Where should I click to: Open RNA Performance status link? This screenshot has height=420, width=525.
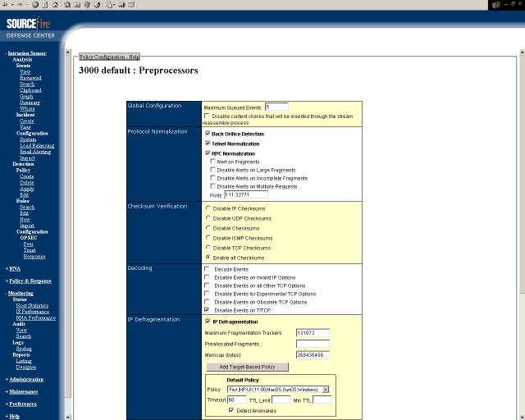coord(36,317)
